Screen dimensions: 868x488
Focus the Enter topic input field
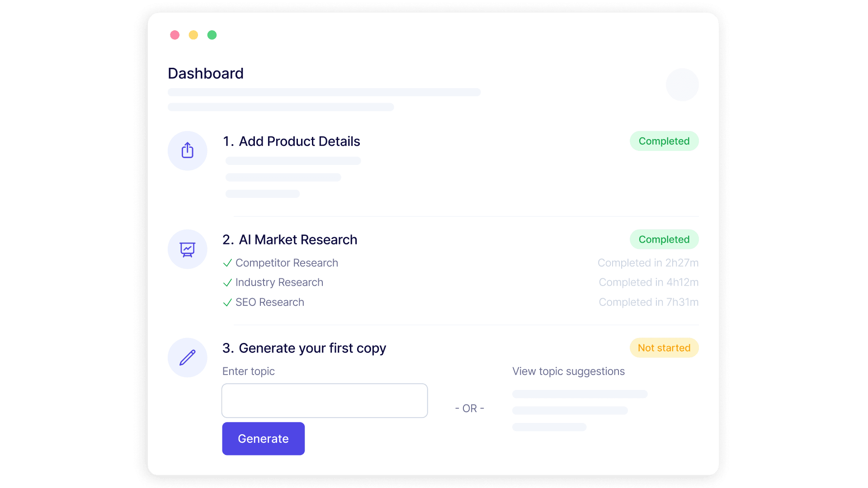[325, 401]
